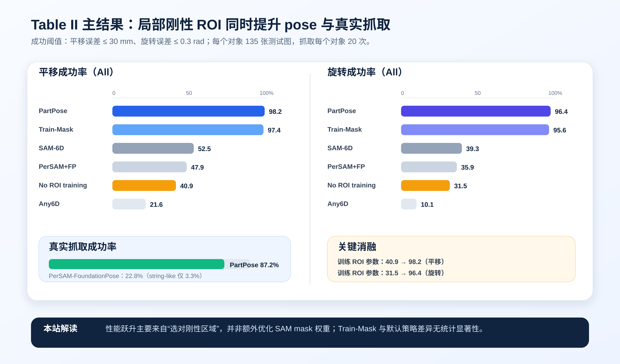Select the value 31.5 beside the orange bar
620x364 pixels.
tap(461, 186)
